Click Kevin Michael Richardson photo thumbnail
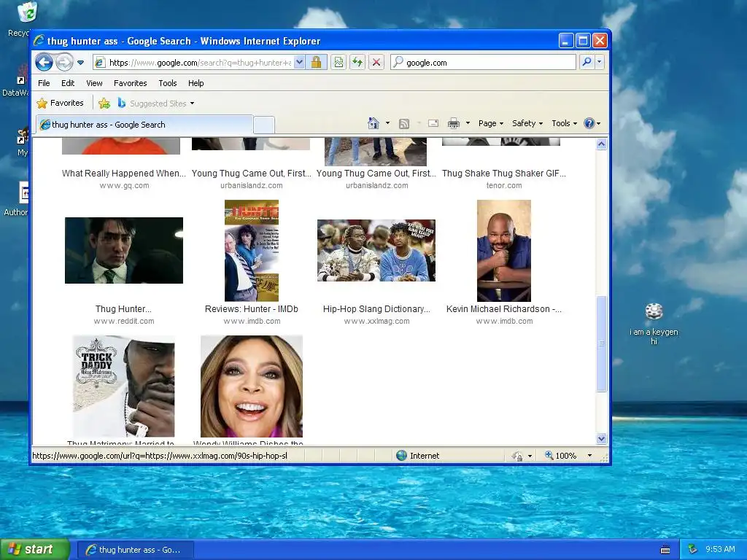Screen dimensions: 747x560 click(x=504, y=251)
